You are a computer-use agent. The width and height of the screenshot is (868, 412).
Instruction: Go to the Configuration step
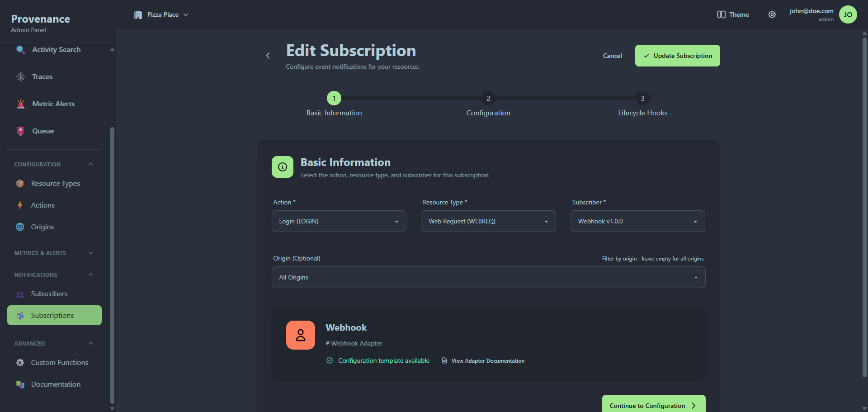488,98
